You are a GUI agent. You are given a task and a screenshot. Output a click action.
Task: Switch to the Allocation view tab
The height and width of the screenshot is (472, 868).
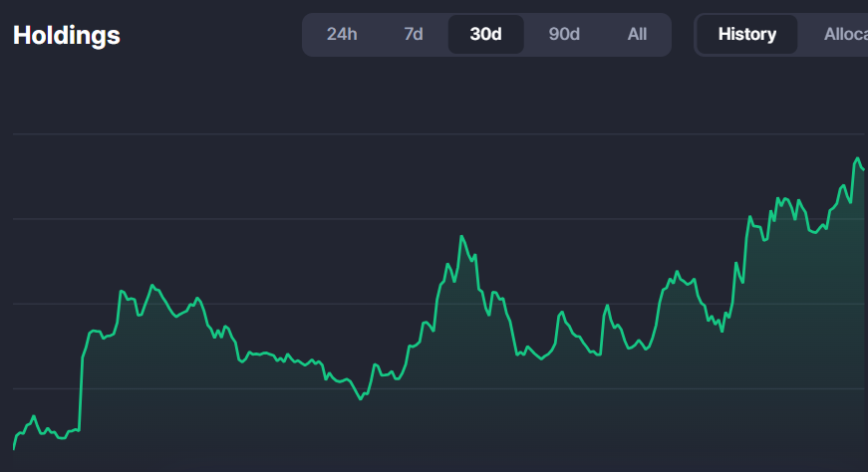(845, 34)
